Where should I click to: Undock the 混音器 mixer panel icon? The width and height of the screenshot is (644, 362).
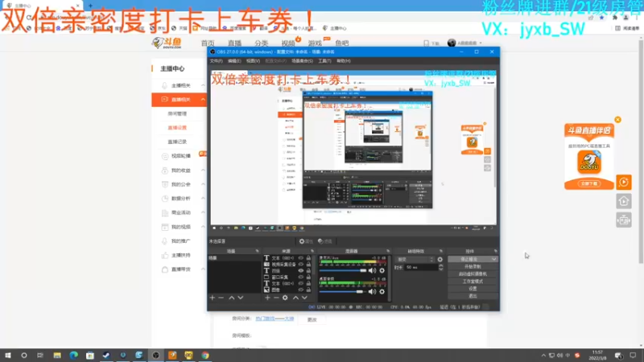pyautogui.click(x=388, y=251)
